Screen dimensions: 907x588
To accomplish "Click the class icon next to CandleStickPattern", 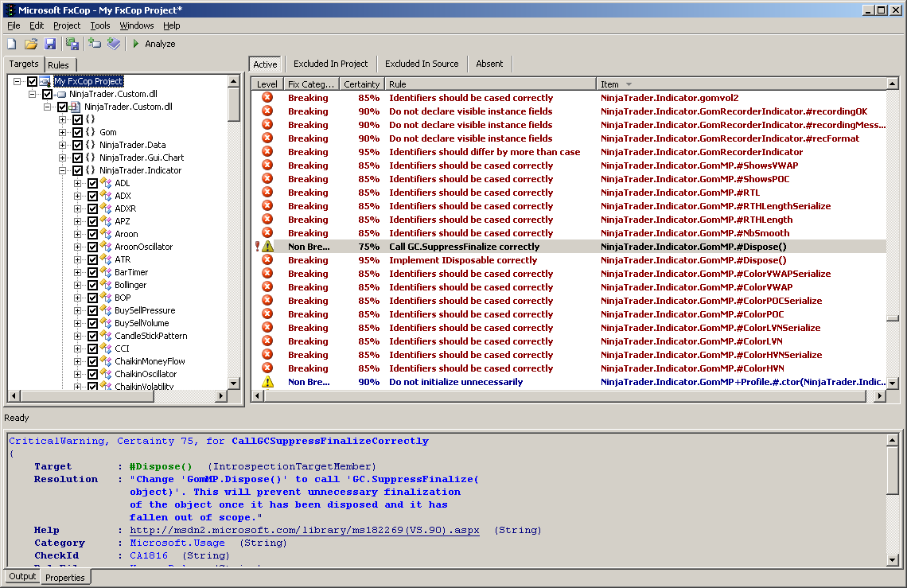I will pyautogui.click(x=106, y=336).
